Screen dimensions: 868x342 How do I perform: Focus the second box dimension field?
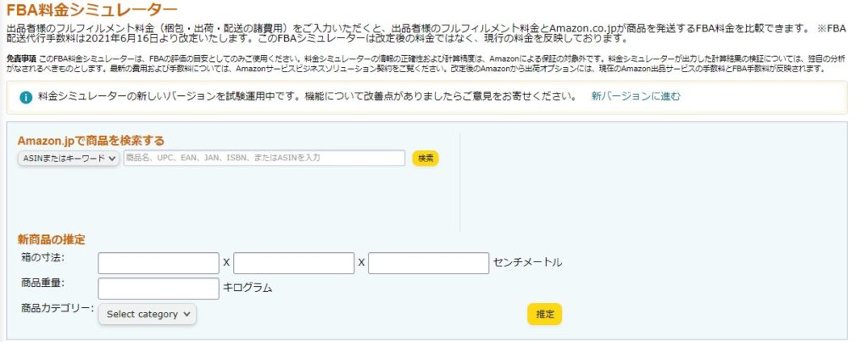[x=294, y=263]
